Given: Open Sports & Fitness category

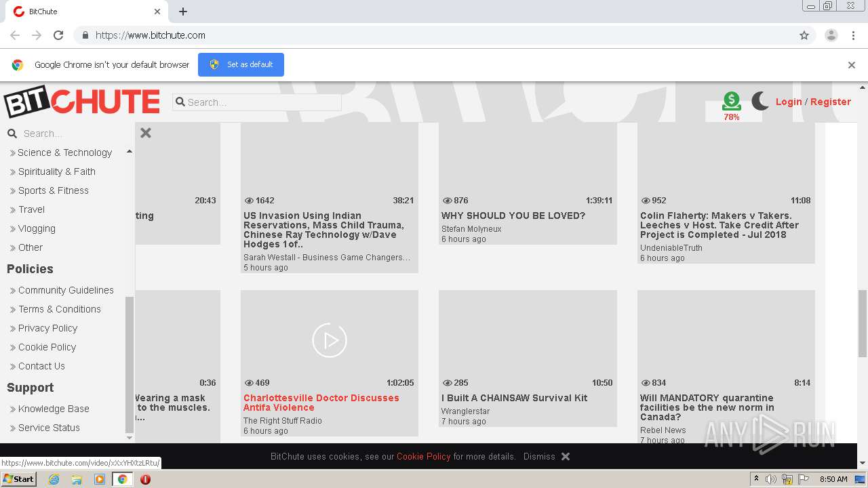Looking at the screenshot, I should (x=54, y=190).
